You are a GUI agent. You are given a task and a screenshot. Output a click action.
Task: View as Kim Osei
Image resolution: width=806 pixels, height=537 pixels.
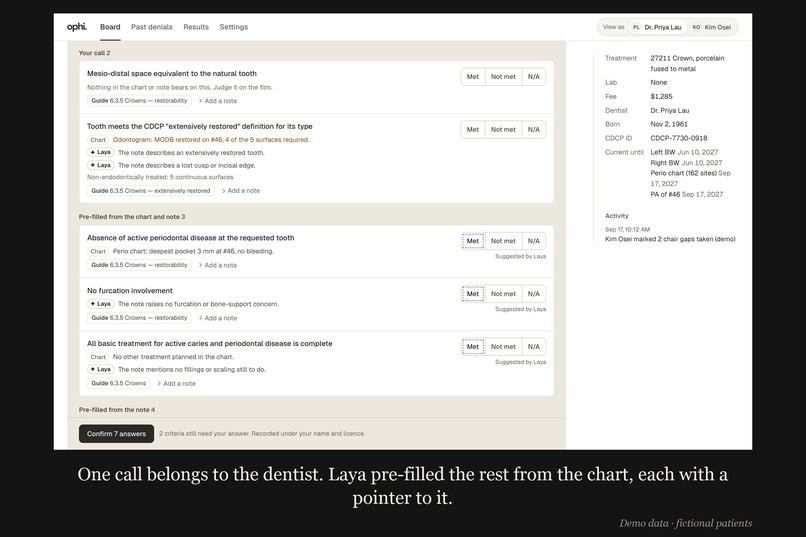pos(712,27)
